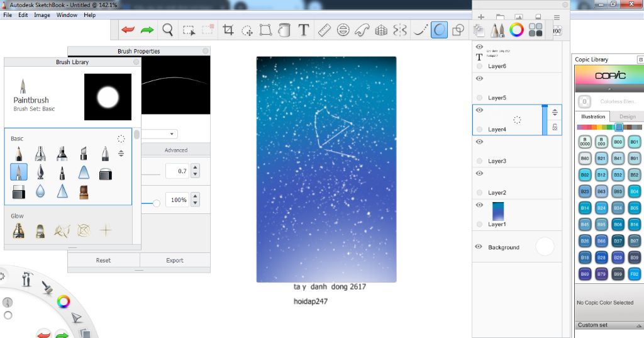Image resolution: width=644 pixels, height=338 pixels.
Task: Switch to the Design tab in Copic Library
Action: [627, 117]
